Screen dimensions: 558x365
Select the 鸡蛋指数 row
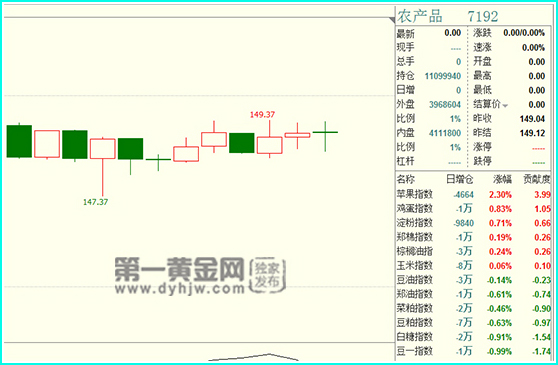tap(473, 209)
